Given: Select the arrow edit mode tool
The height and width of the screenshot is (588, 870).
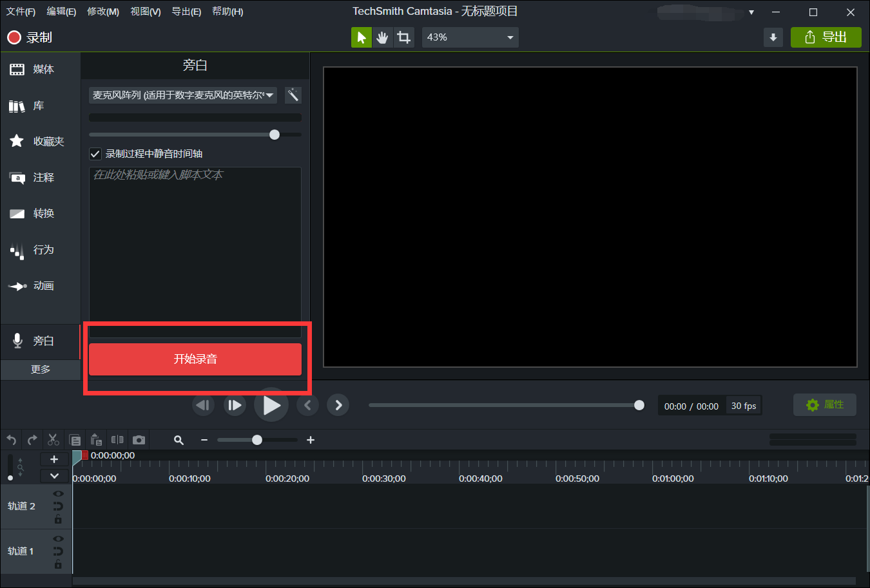Looking at the screenshot, I should click(362, 37).
